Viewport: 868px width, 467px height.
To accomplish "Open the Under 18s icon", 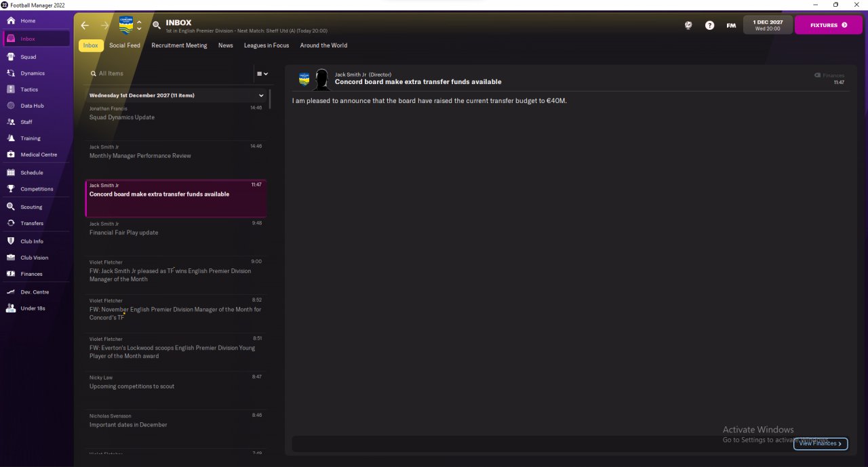I will pos(11,308).
